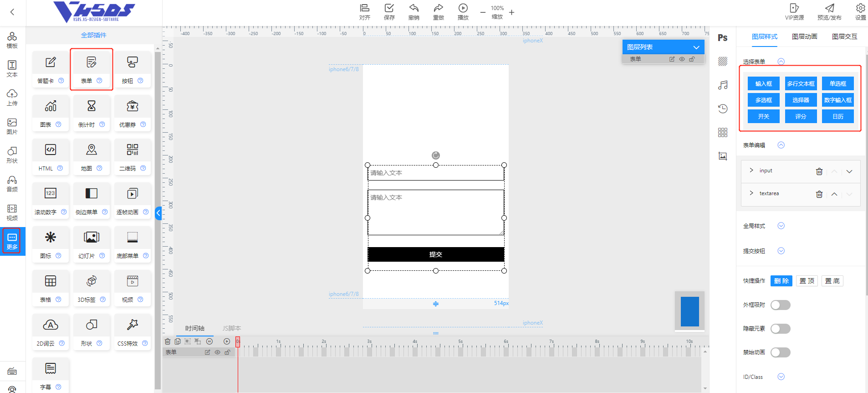Insert the 图标 icon plugin
Viewport: 868px width, 393px height.
(x=51, y=245)
